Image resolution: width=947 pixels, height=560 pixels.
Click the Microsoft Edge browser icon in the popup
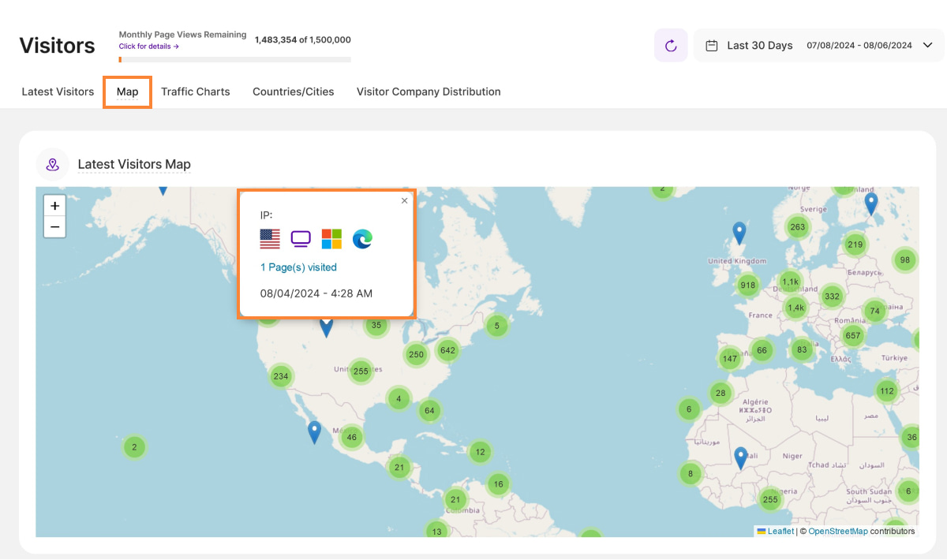(362, 238)
